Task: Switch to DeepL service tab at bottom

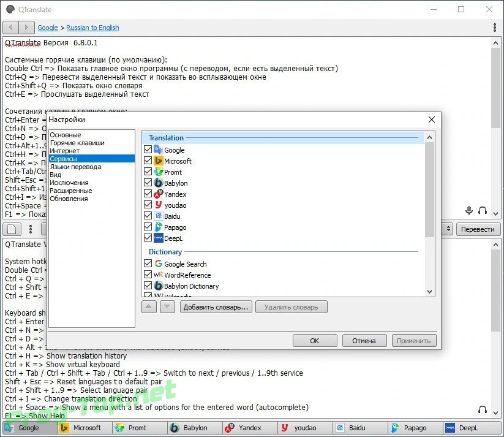Action: (472, 428)
